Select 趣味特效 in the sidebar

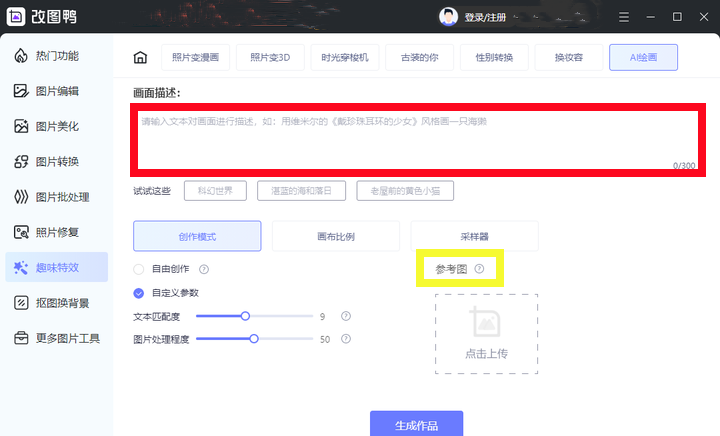click(x=57, y=267)
